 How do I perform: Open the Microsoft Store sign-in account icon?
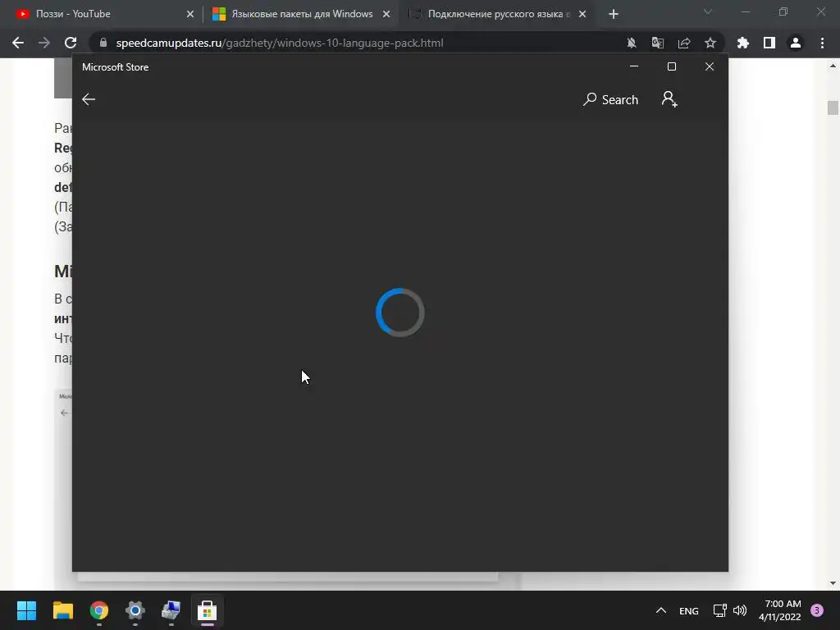coord(669,99)
